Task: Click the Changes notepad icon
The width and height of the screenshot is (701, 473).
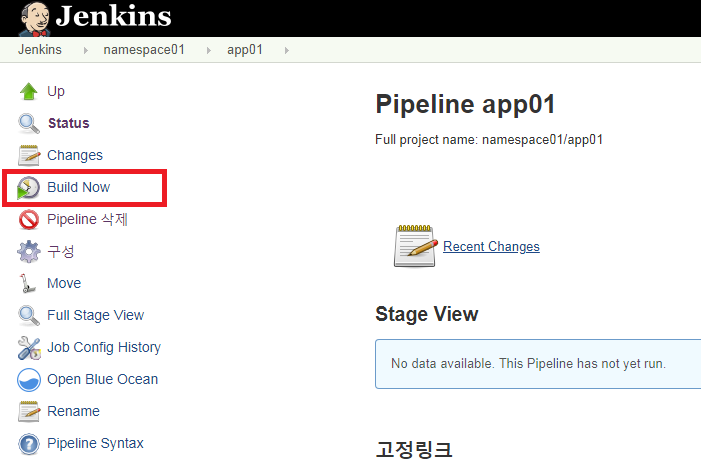Action: pyautogui.click(x=29, y=155)
